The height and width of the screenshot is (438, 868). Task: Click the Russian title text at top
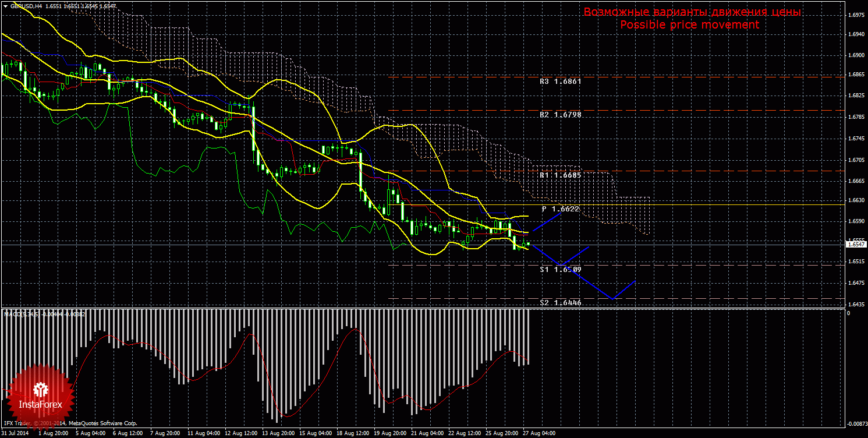click(692, 12)
